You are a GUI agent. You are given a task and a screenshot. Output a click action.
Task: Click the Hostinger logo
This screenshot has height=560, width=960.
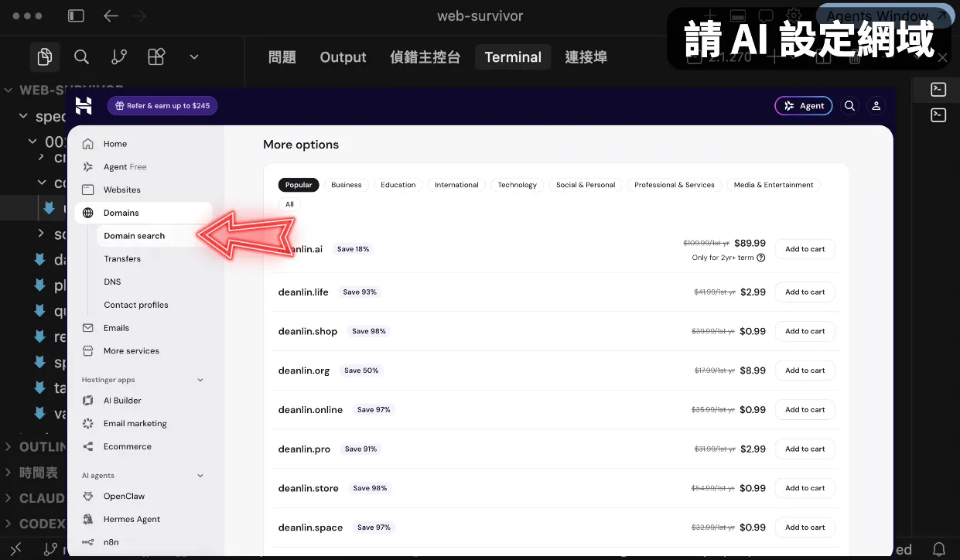84,106
